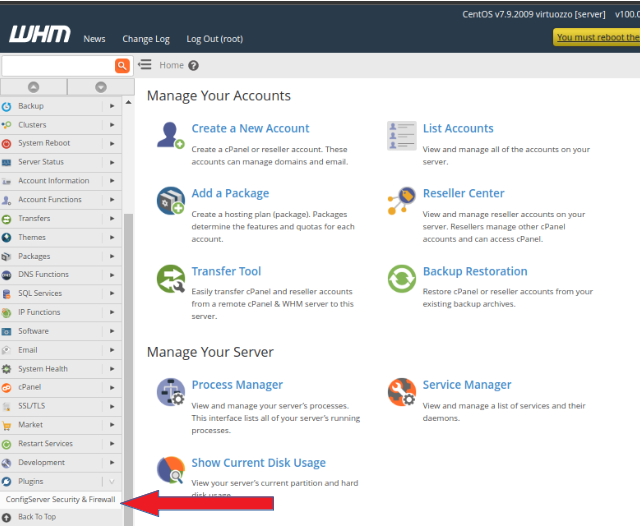Select Packages in the sidebar
Screen dimensions: 640x528
[x=34, y=256]
